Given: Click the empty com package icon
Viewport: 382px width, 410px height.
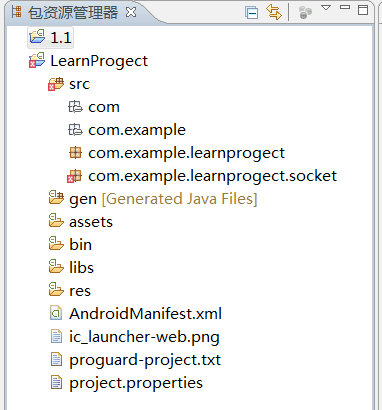Looking at the screenshot, I should coord(75,107).
